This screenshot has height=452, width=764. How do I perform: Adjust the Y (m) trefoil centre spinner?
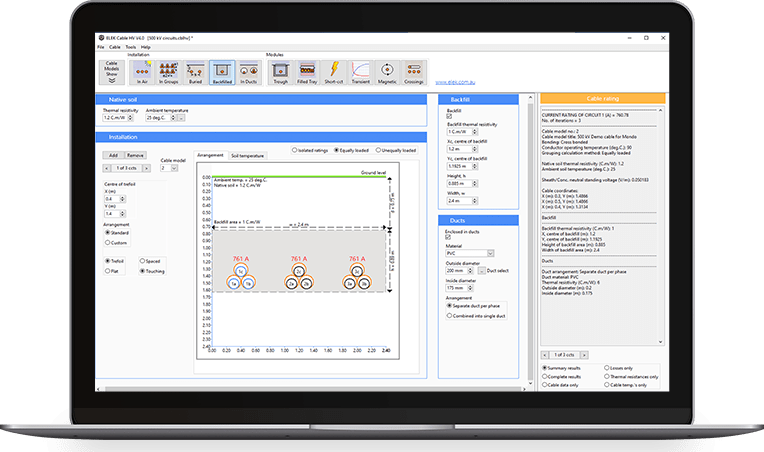coord(122,213)
